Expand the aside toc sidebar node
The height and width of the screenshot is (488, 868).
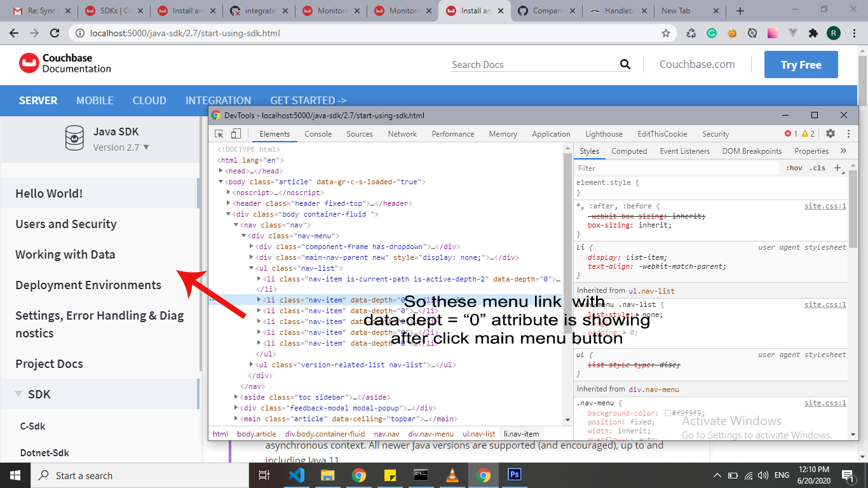point(236,397)
